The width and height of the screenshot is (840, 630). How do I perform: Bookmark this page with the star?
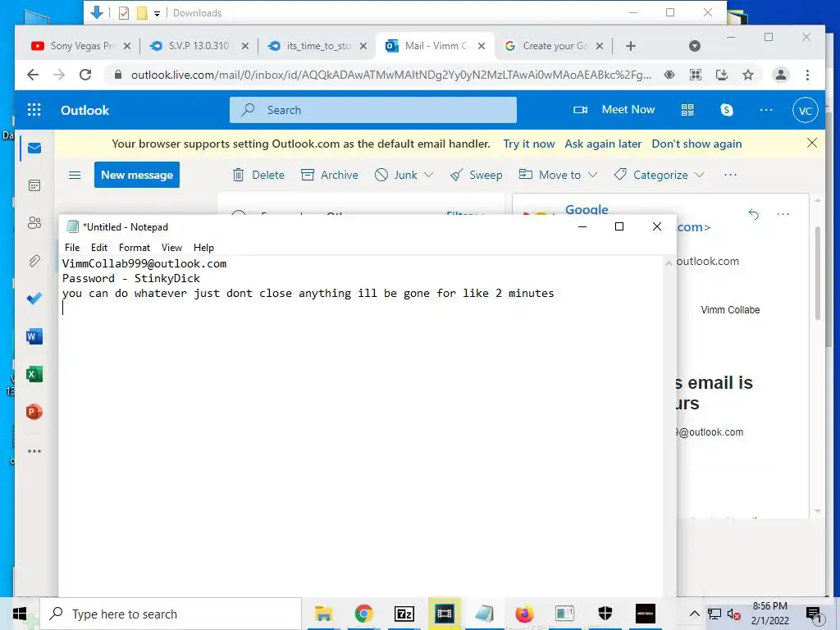(x=748, y=75)
